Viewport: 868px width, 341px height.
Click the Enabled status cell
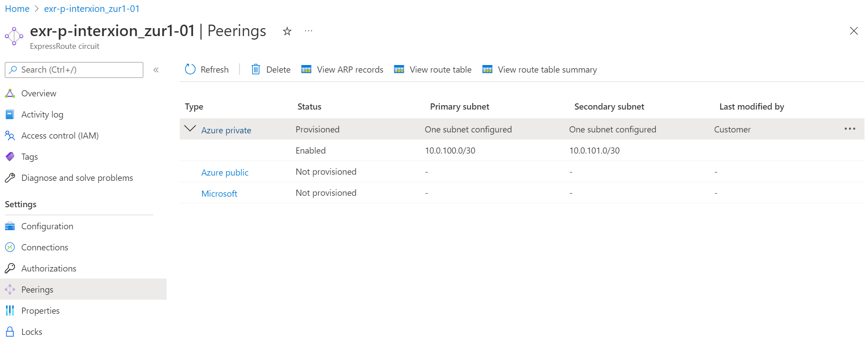coord(310,150)
